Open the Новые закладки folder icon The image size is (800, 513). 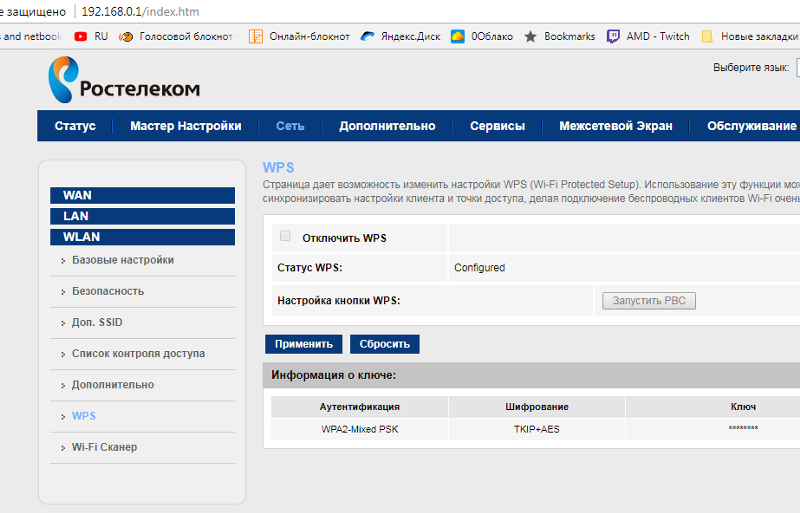[707, 36]
